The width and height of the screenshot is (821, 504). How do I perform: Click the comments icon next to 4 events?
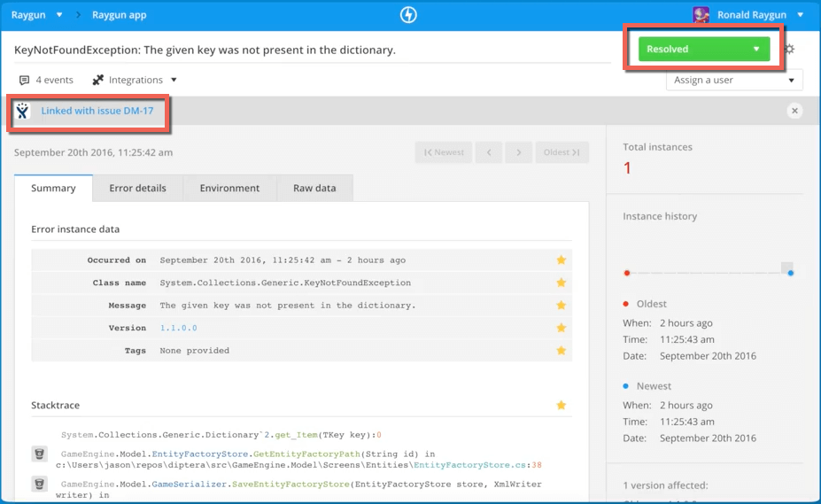[x=24, y=80]
